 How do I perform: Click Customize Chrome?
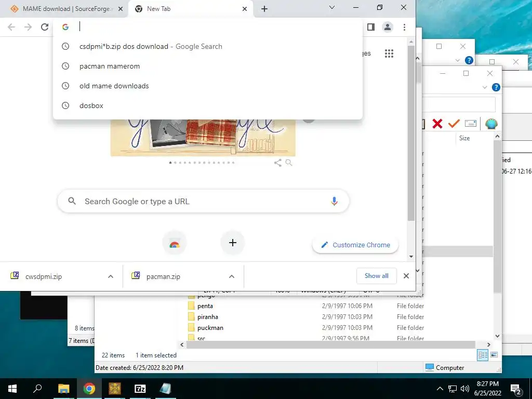pyautogui.click(x=355, y=245)
